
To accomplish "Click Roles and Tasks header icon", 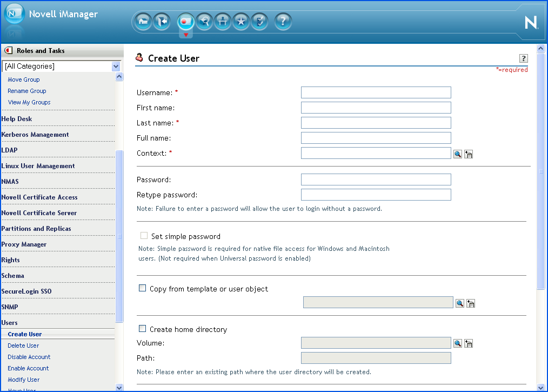I will pos(9,51).
